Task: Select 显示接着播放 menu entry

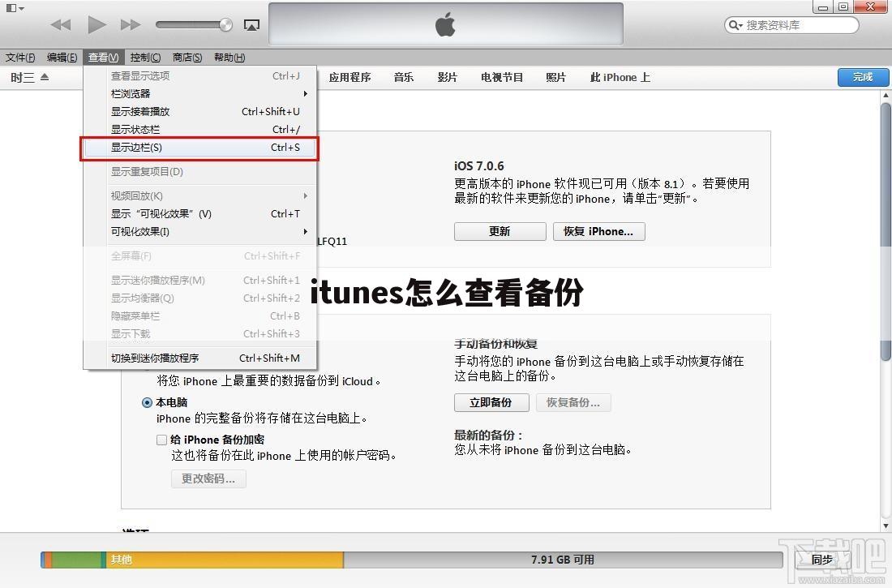Action: tap(200, 112)
